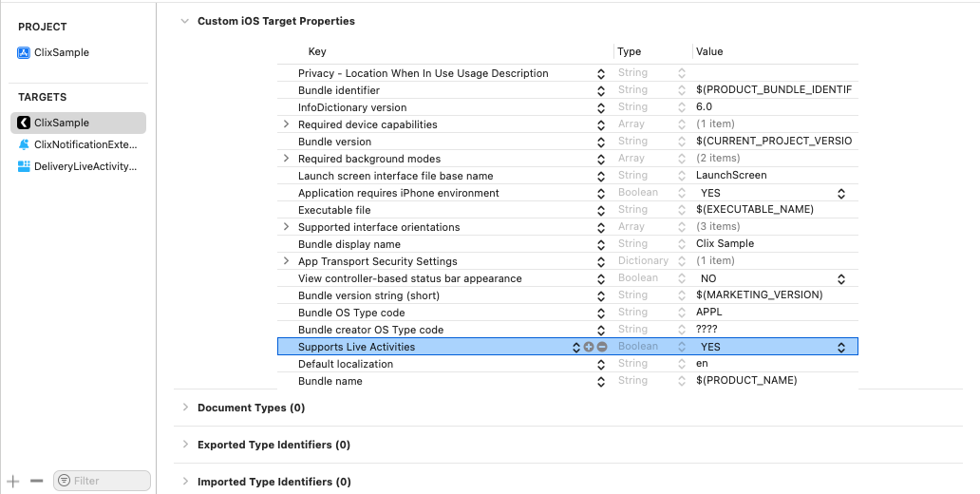Add a new target with plus button
980x494 pixels.
13,481
